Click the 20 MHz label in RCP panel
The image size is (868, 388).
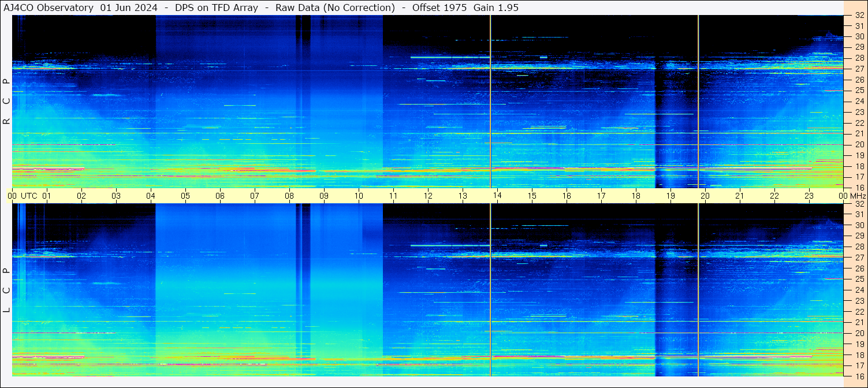point(859,144)
